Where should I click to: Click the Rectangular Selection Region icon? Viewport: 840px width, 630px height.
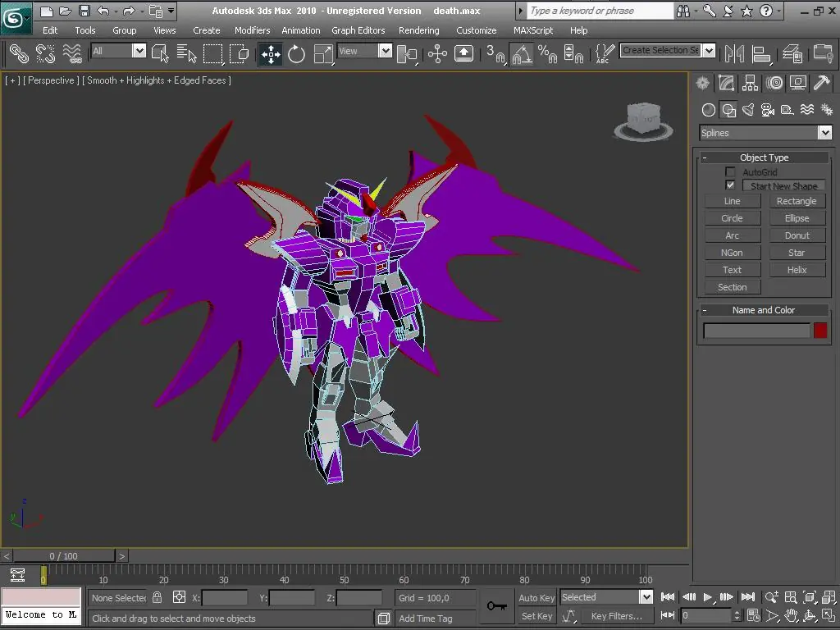tap(212, 53)
